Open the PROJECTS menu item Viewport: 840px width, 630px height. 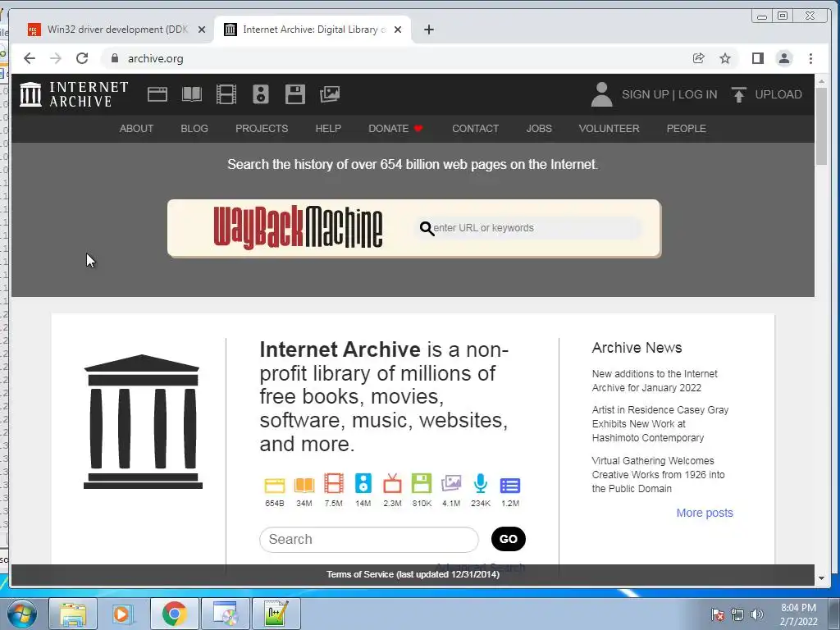(x=262, y=129)
